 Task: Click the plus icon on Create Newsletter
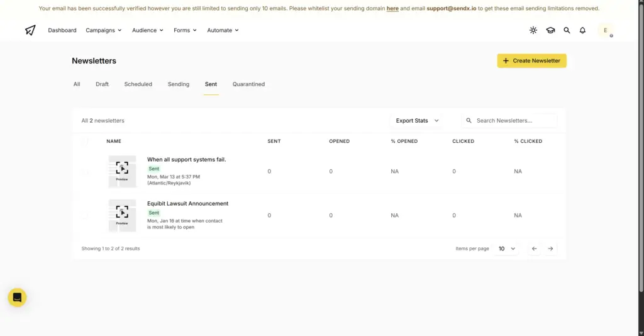506,61
